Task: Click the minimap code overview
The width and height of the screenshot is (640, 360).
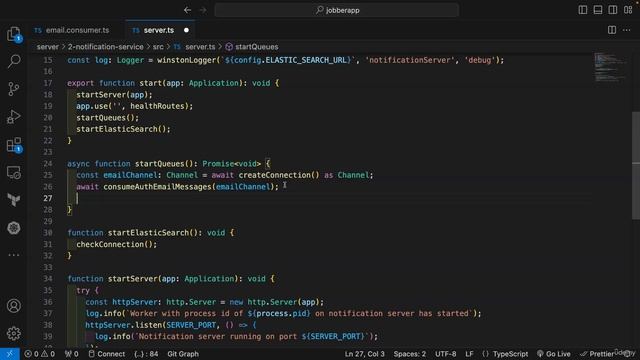Action: coord(610,67)
